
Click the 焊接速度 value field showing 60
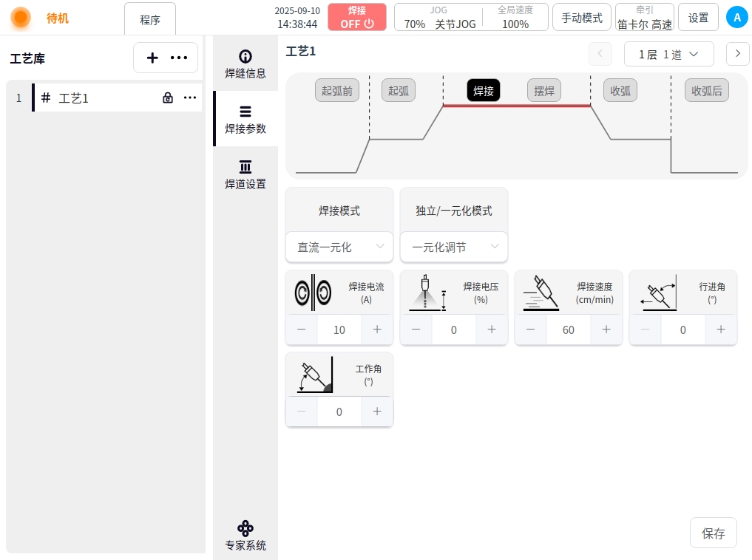(568, 329)
